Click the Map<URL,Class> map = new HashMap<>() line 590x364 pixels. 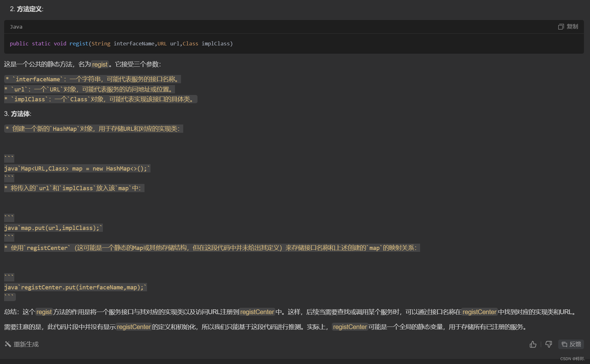(77, 169)
